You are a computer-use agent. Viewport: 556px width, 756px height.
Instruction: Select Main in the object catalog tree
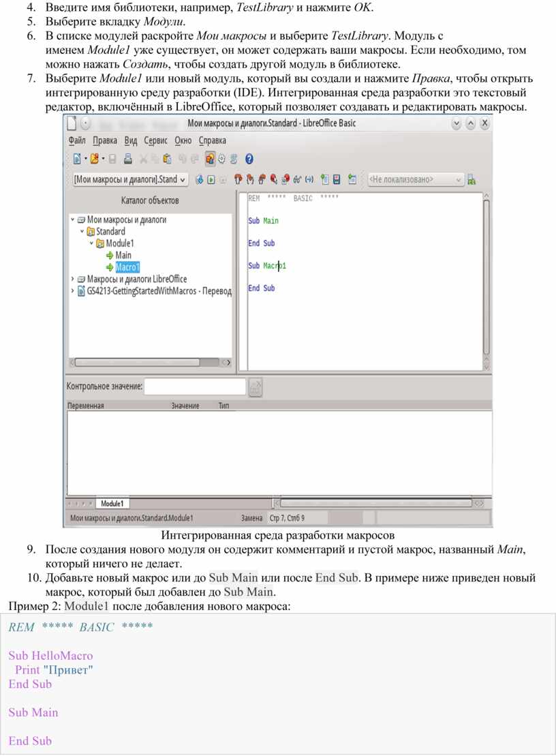pyautogui.click(x=123, y=255)
